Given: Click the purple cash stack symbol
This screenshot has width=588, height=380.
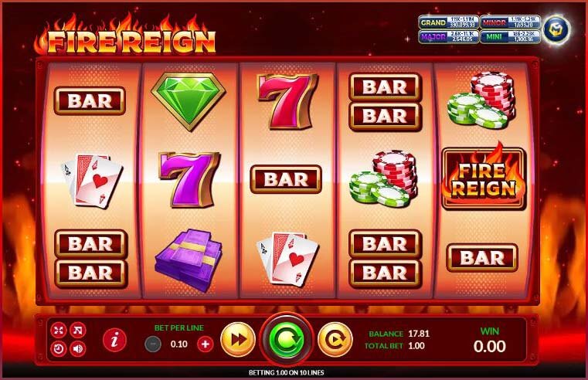Looking at the screenshot, I should [x=189, y=260].
